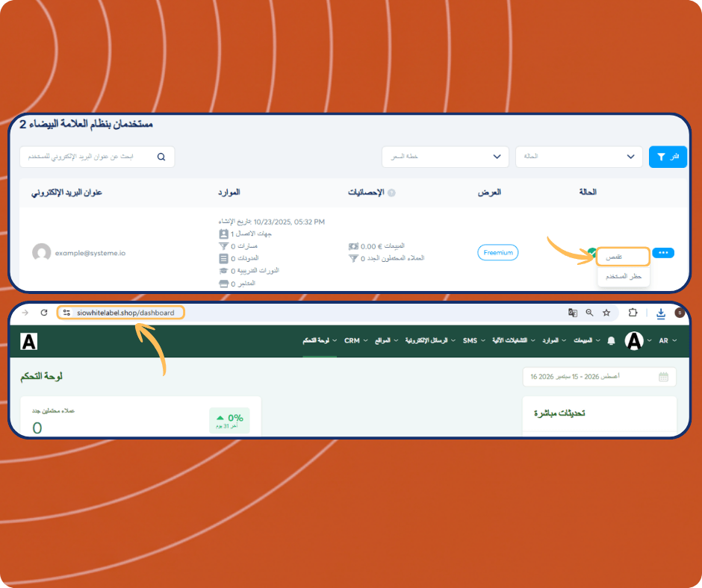Viewport: 702px width, 588px height.
Task: Click the siowhitelabel.shop/dashboard address bar
Action: click(121, 313)
